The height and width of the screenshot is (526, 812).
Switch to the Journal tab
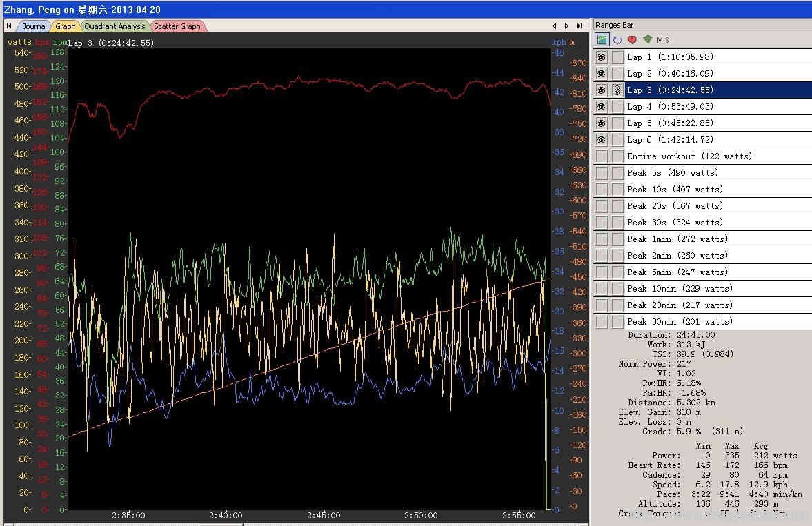(x=34, y=26)
